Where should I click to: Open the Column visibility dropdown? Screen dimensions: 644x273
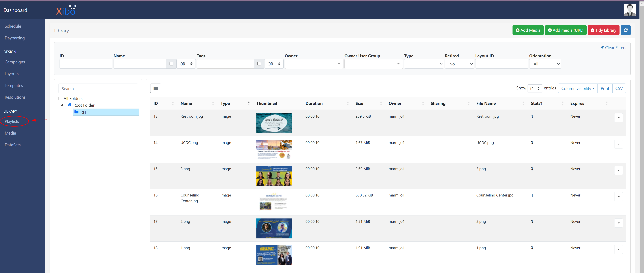[577, 88]
